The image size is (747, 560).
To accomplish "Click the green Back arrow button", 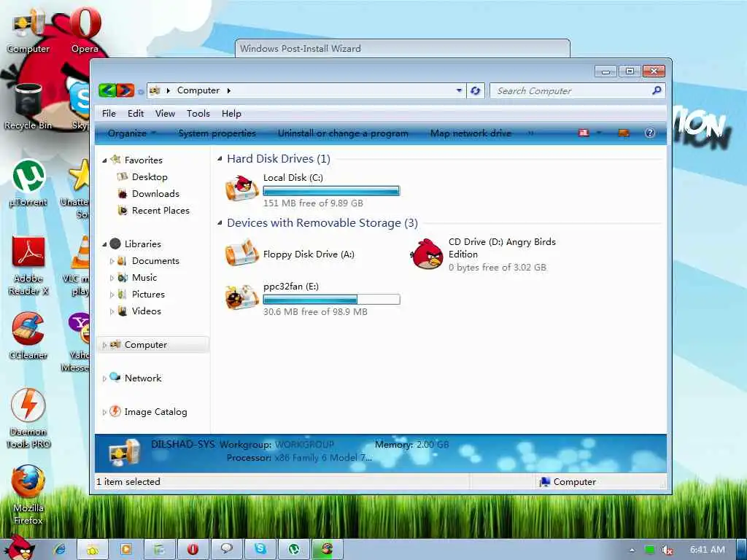I will [x=107, y=90].
